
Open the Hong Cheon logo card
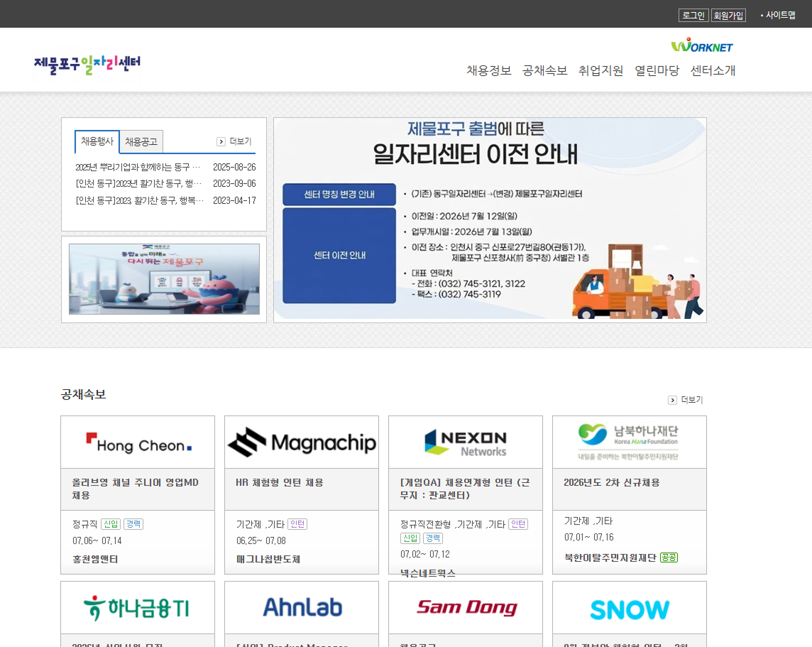coord(138,442)
